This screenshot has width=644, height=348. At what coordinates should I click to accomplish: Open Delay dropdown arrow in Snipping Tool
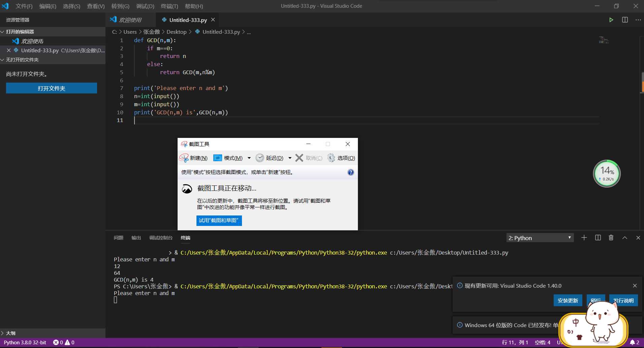click(290, 158)
